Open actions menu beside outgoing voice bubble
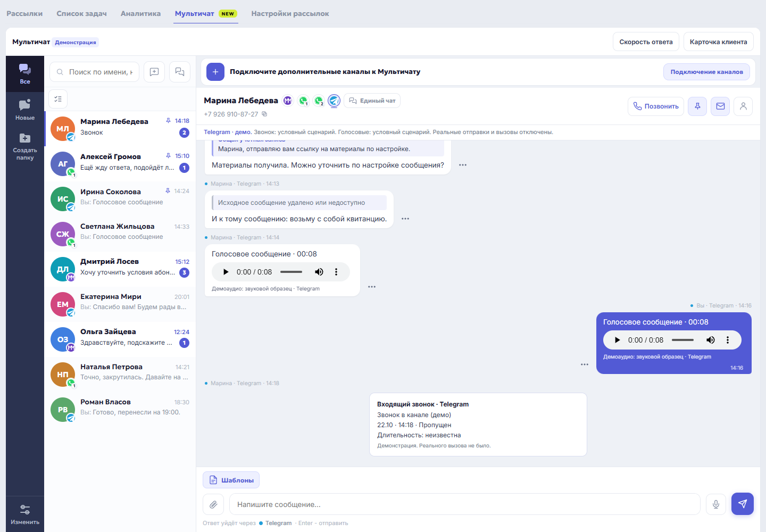Viewport: 766px width, 532px height. click(x=585, y=364)
